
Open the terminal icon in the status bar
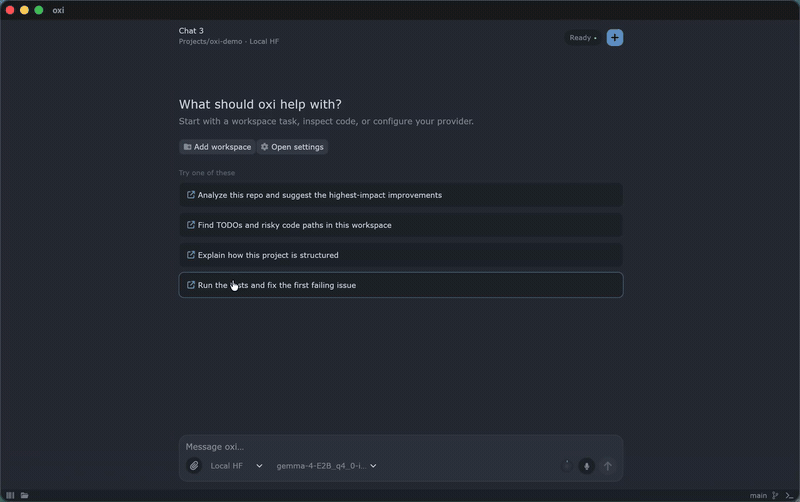coord(789,495)
